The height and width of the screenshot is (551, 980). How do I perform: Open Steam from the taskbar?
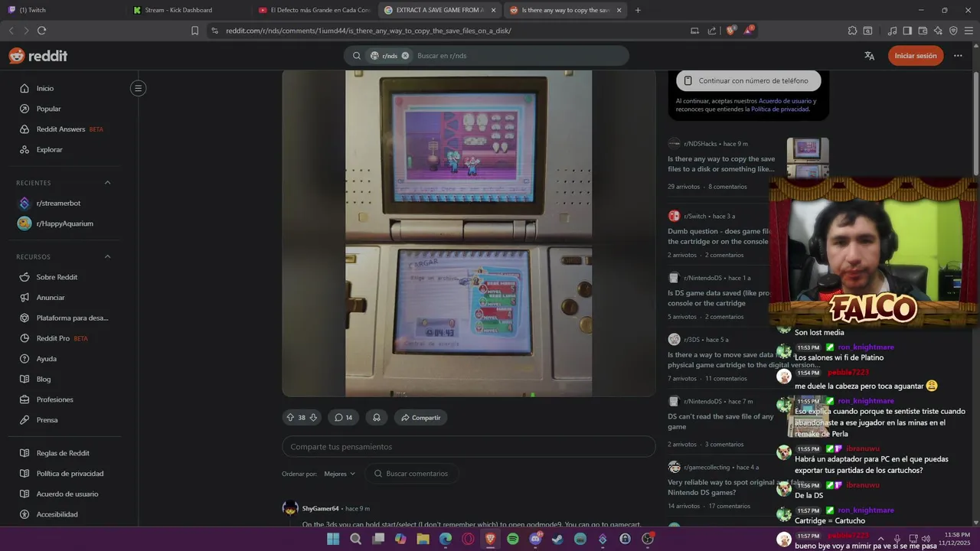(x=557, y=539)
